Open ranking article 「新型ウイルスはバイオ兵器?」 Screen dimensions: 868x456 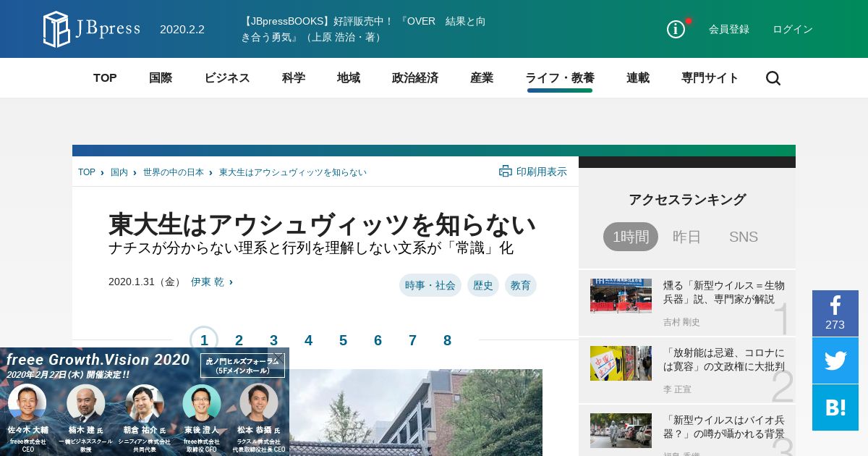(x=724, y=427)
